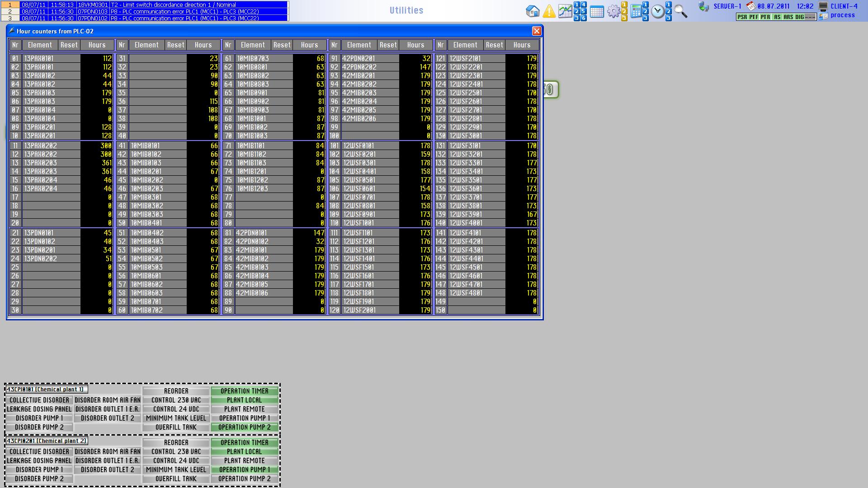This screenshot has height=488, width=868.
Task: Click Reset header in first column group
Action: (x=69, y=45)
